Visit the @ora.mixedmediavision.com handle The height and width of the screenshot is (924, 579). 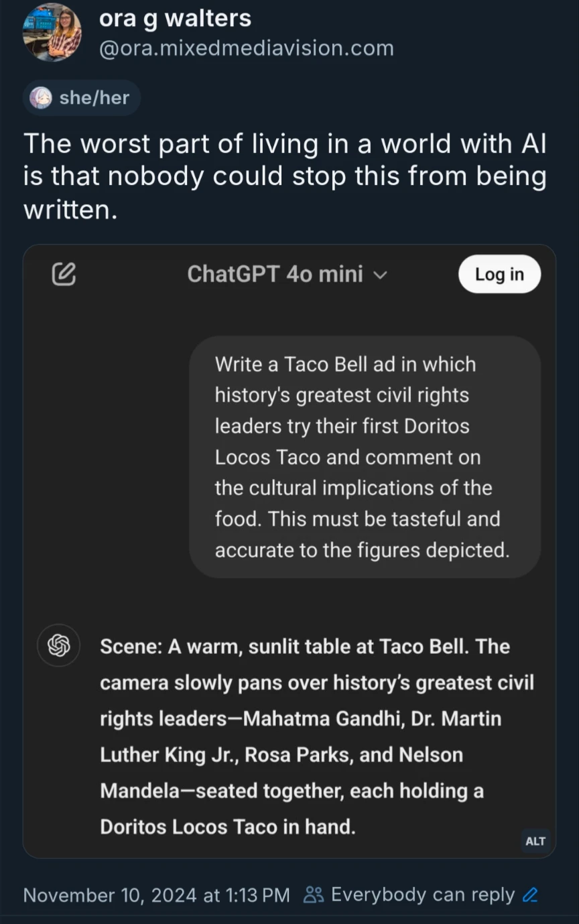pyautogui.click(x=246, y=48)
